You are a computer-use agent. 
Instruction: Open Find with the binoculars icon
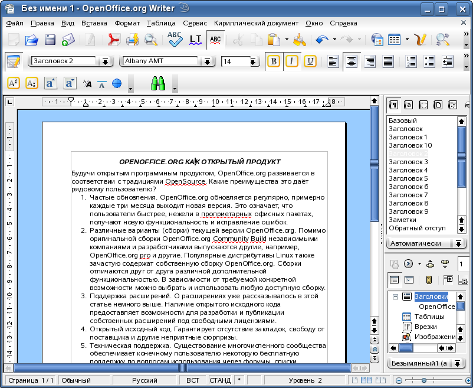(158, 83)
